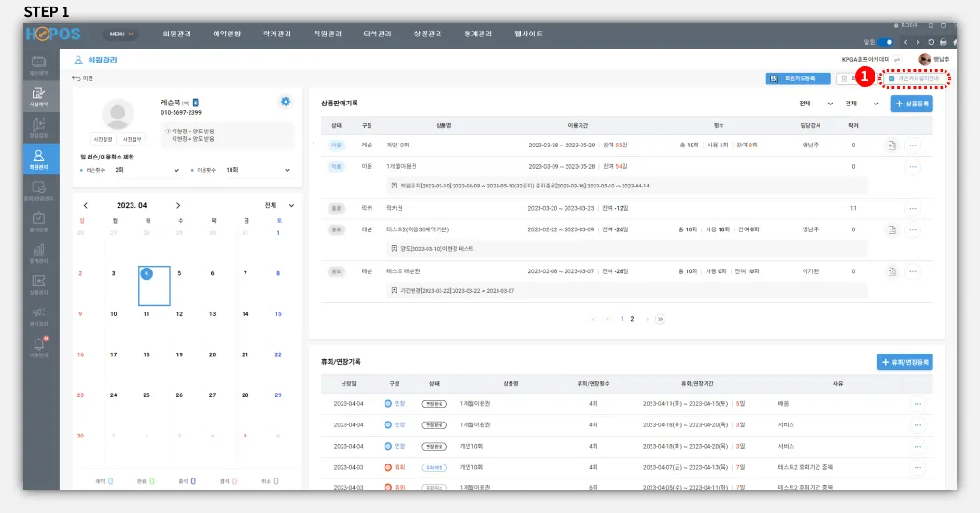Click the printer icon in top bar

pyautogui.click(x=944, y=42)
